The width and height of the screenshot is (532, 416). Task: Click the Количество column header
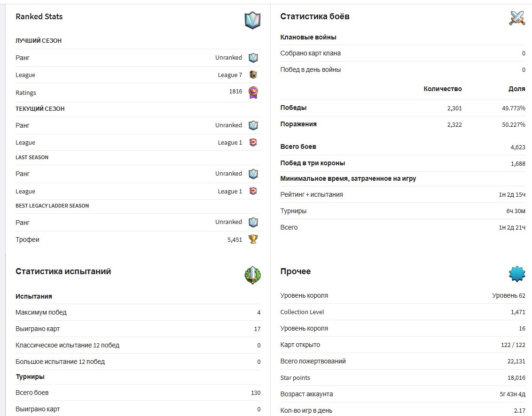coord(442,89)
